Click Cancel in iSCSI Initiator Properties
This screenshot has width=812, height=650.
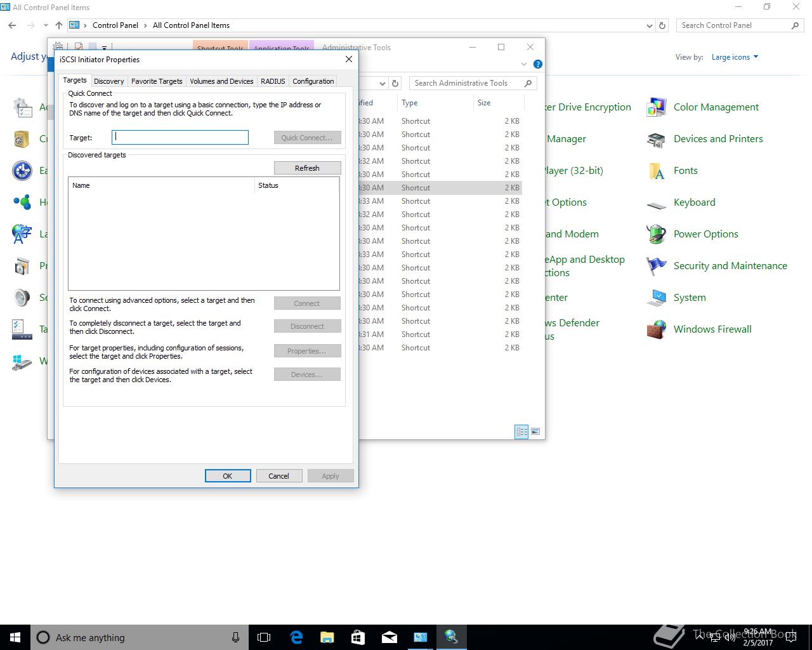coord(278,476)
